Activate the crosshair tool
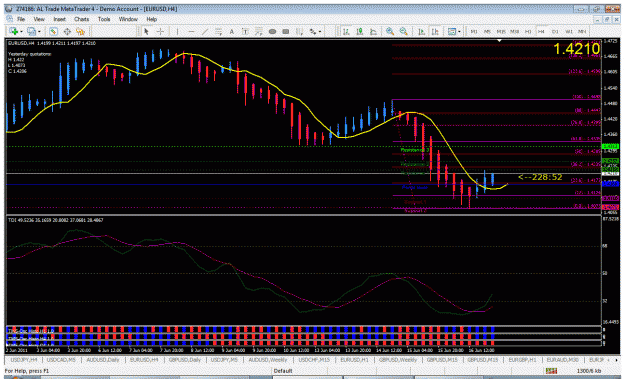 tap(160, 31)
